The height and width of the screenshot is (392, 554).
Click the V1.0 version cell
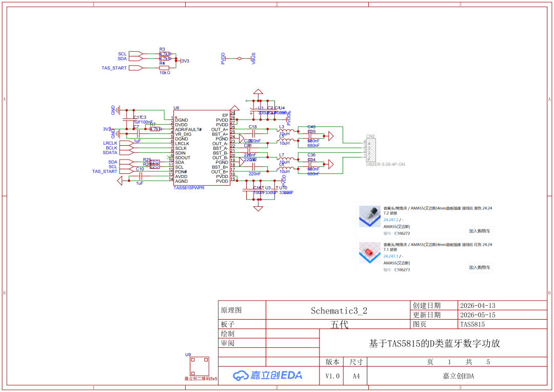click(x=332, y=376)
